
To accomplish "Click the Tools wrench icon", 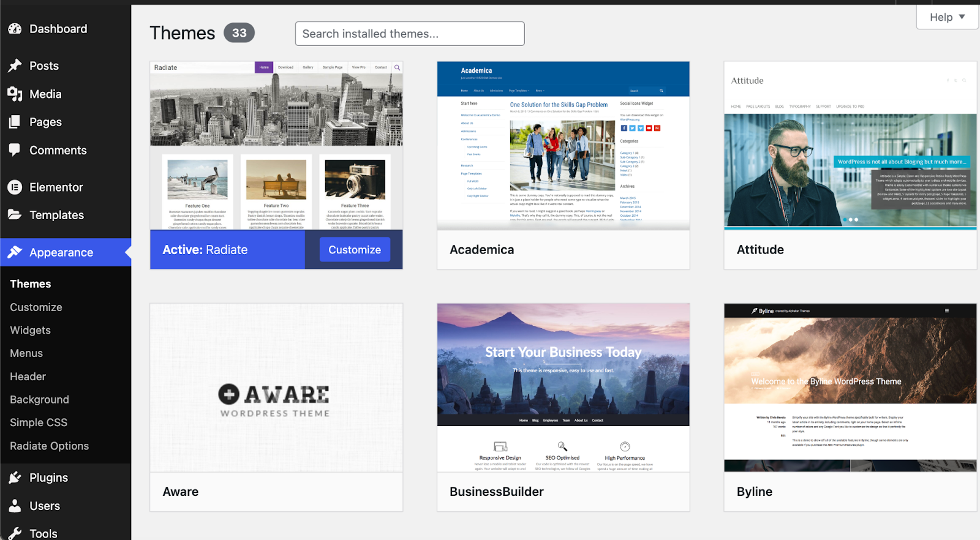I will [x=15, y=533].
